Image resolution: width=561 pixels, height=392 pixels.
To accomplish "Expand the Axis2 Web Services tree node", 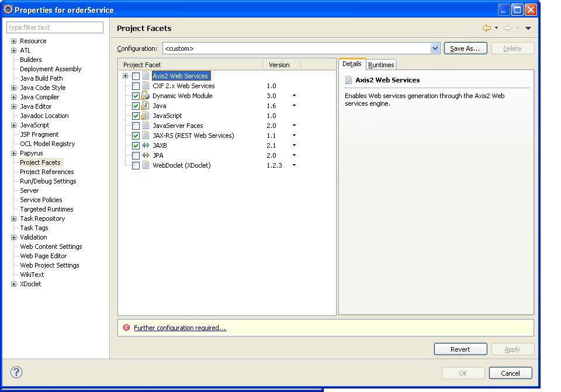I will (125, 76).
